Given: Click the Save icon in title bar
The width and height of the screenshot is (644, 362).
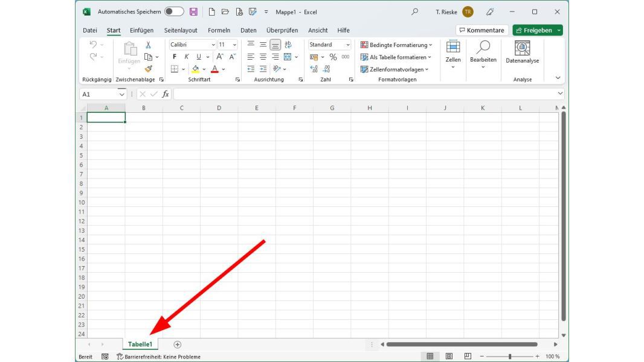Looking at the screenshot, I should (x=193, y=12).
